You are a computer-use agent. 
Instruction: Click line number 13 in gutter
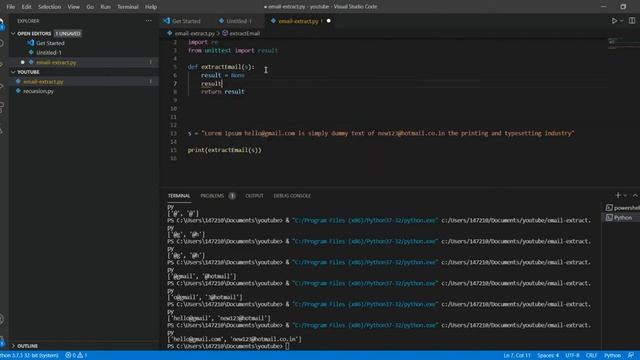click(x=173, y=133)
